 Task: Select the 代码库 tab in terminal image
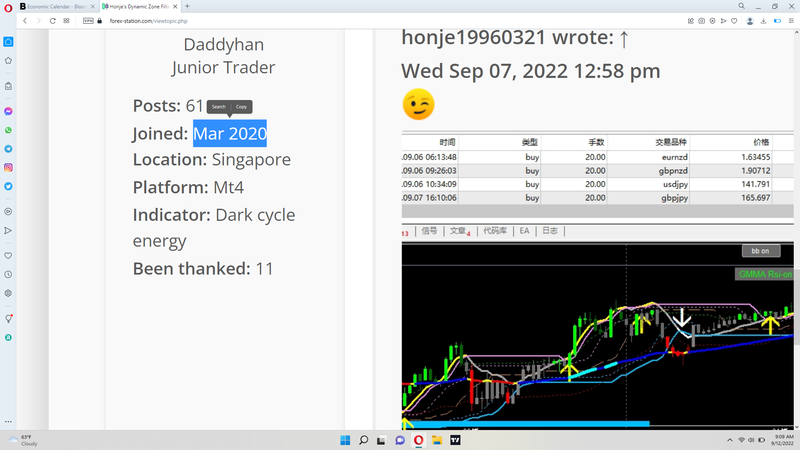495,231
